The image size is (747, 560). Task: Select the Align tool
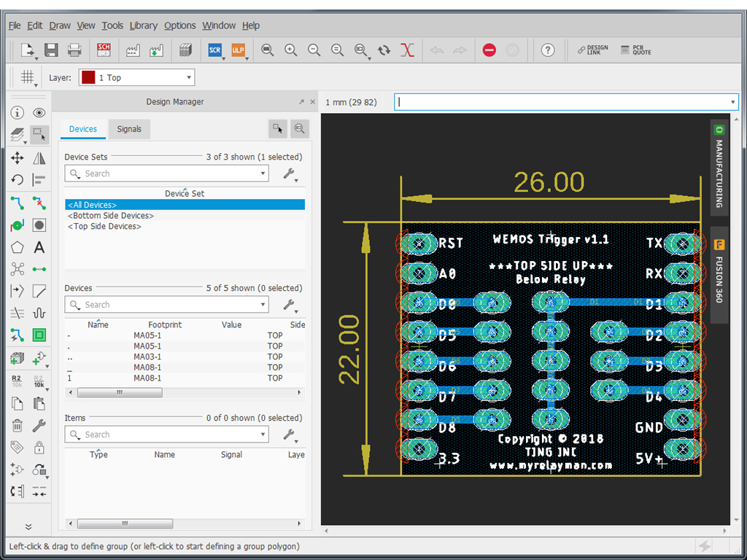pyautogui.click(x=39, y=179)
